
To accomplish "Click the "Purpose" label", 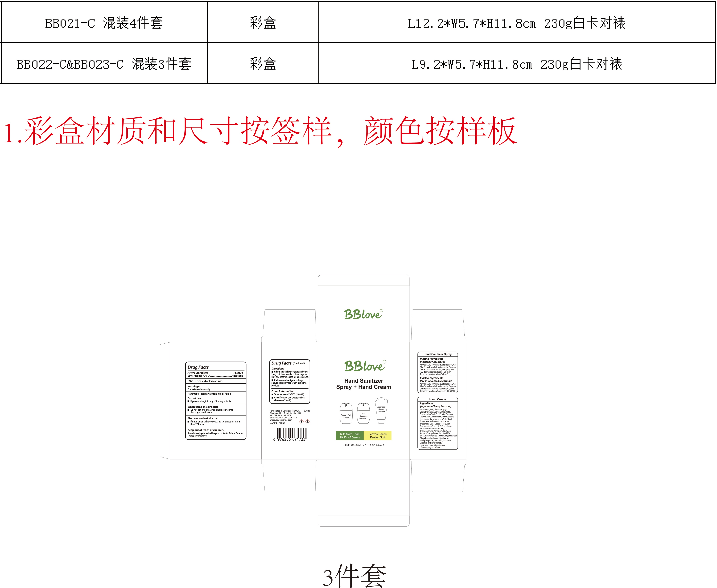I will (238, 373).
